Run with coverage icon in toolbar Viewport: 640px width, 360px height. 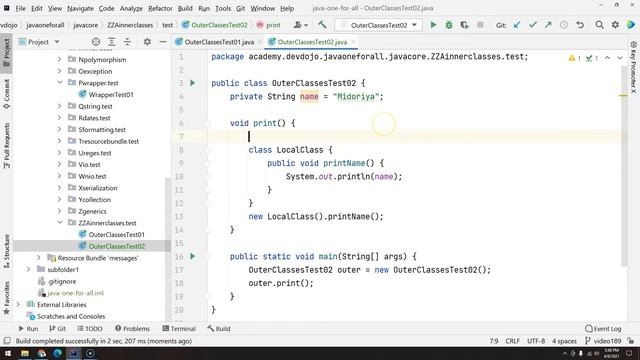coord(464,25)
